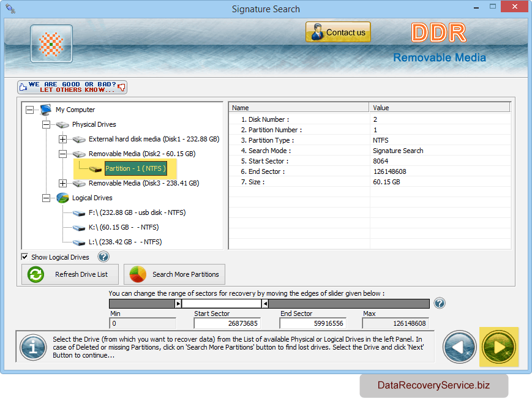Click the Size value 60.15 GB
Viewport: 532px width, 398px height.
(x=386, y=182)
